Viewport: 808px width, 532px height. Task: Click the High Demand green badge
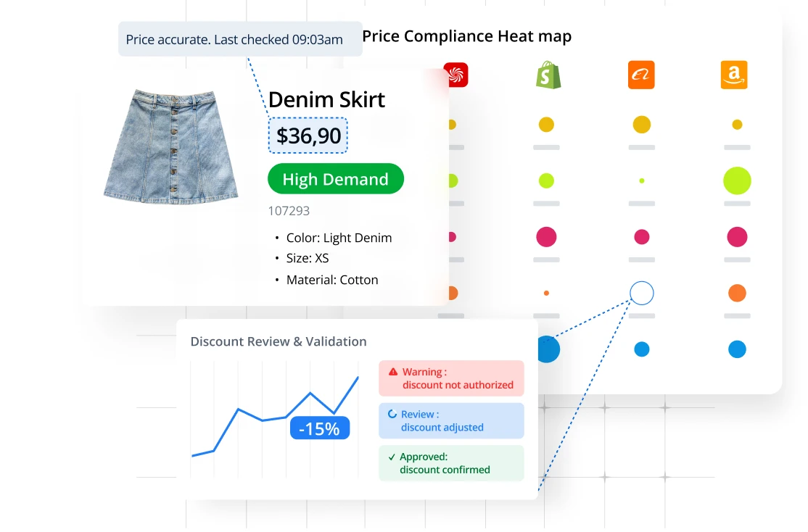click(335, 179)
